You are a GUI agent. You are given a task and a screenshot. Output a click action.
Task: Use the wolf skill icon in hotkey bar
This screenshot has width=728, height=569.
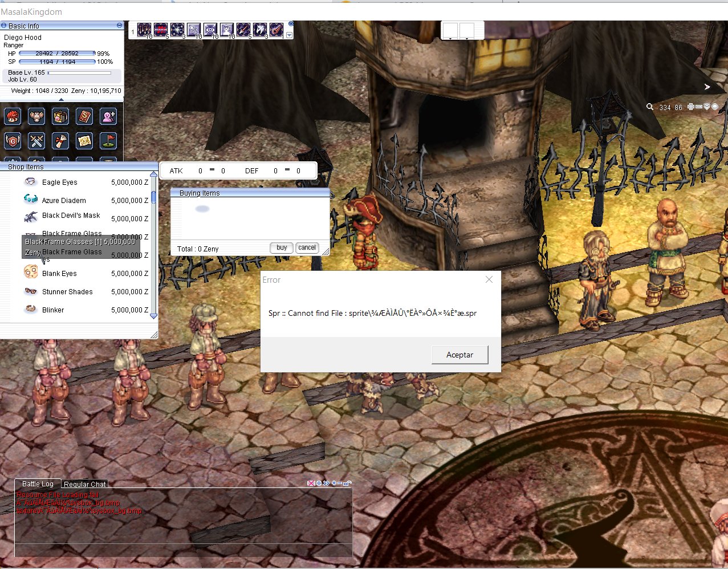[260, 30]
